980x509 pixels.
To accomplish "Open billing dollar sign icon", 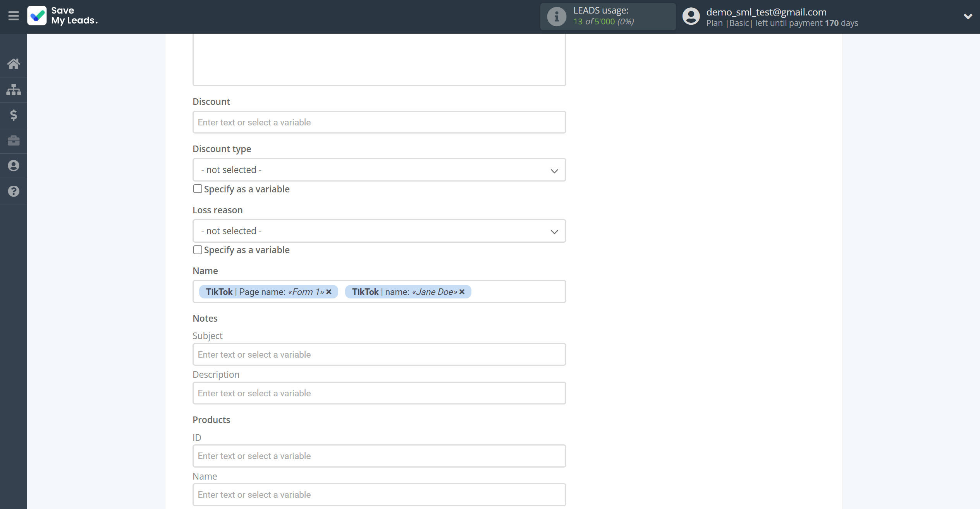I will click(14, 115).
